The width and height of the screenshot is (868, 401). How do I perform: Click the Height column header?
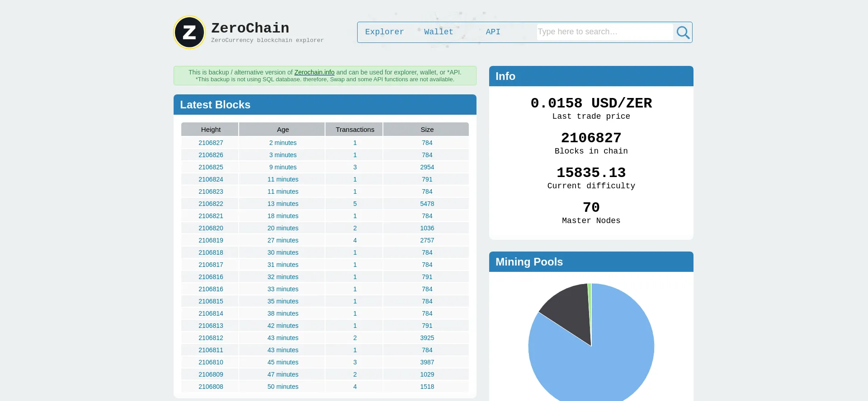pos(210,129)
